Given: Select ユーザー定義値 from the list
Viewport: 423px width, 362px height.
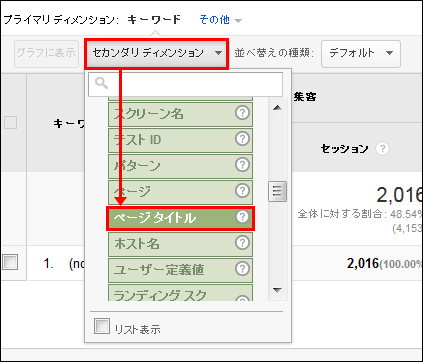Looking at the screenshot, I should [180, 270].
